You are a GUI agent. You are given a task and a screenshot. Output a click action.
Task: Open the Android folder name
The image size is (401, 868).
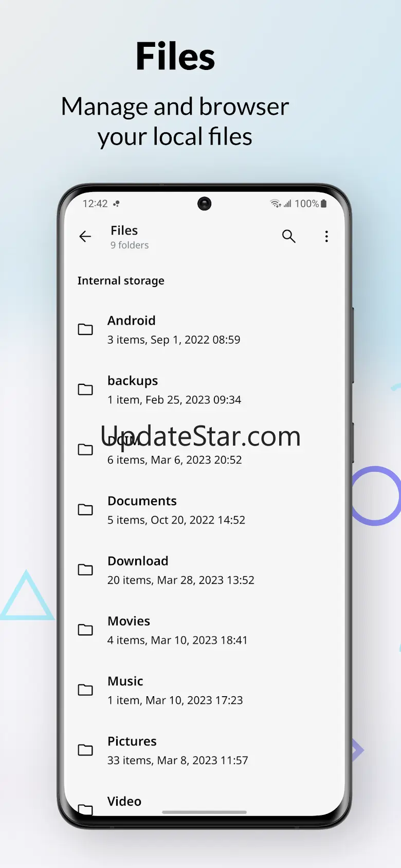coord(131,321)
